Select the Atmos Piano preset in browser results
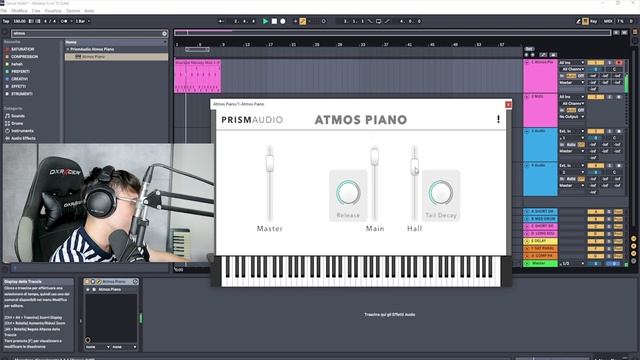Screen dimensions: 640x360 click(116, 57)
